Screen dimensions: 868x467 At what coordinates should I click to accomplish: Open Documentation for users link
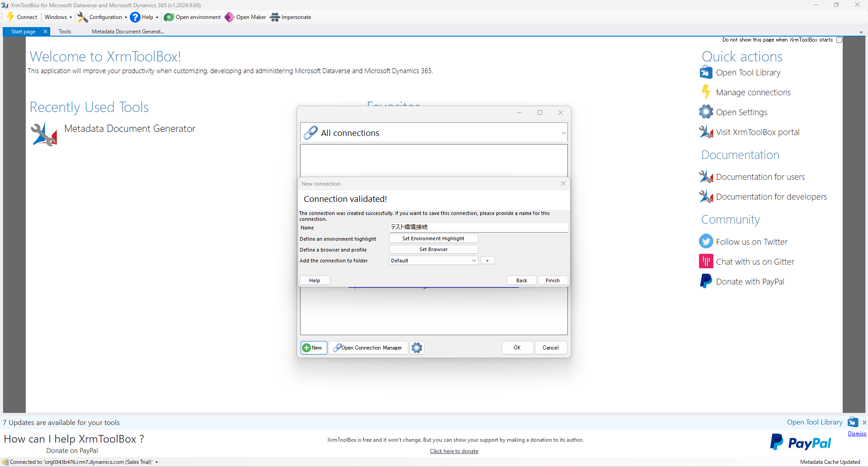pos(760,177)
